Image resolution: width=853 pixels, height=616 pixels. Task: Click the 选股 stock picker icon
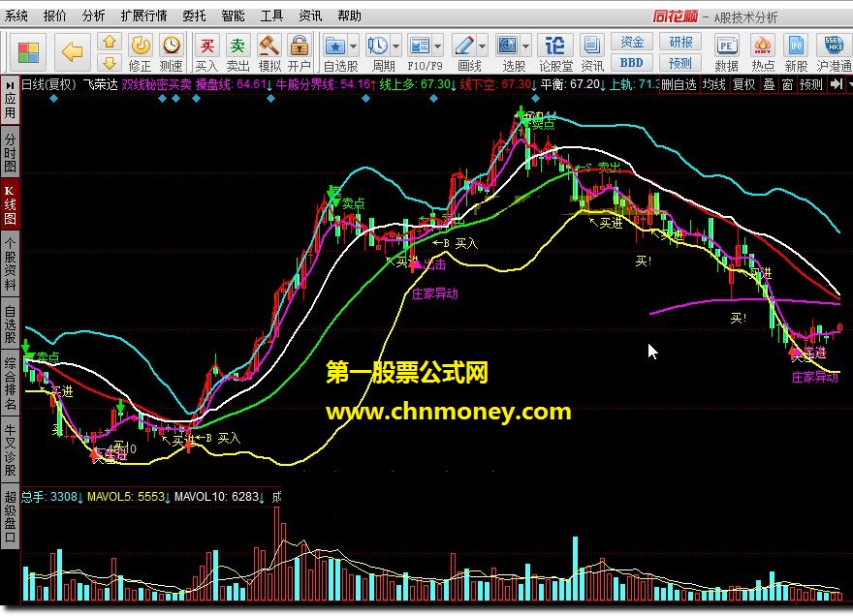[508, 46]
